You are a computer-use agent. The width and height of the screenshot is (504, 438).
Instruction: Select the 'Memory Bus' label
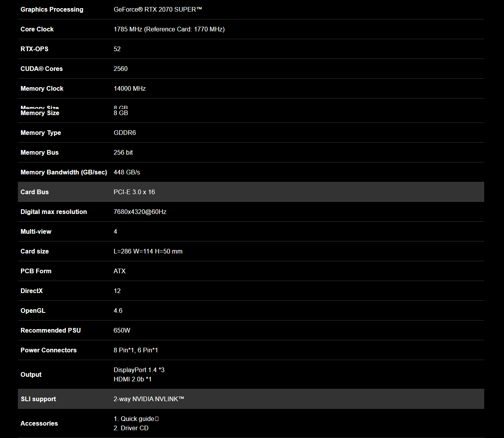click(40, 152)
